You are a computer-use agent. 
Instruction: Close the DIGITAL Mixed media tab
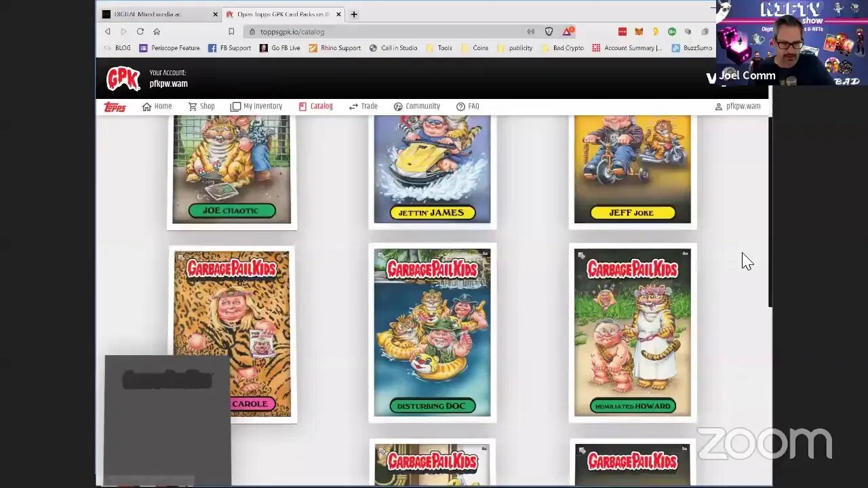click(x=216, y=14)
